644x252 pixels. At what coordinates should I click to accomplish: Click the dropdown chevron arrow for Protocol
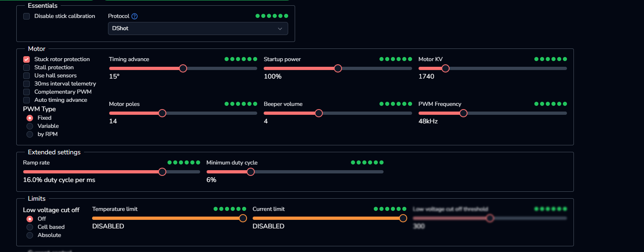click(x=280, y=29)
